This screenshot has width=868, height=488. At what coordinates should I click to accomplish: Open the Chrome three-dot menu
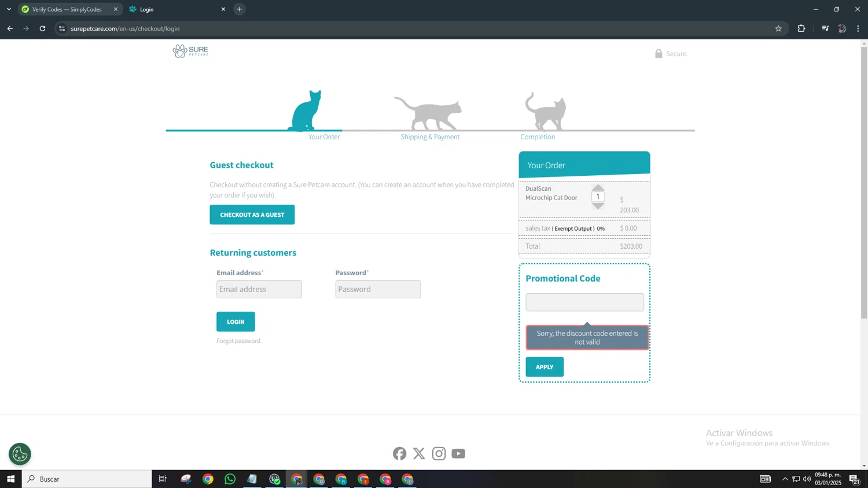(x=858, y=28)
